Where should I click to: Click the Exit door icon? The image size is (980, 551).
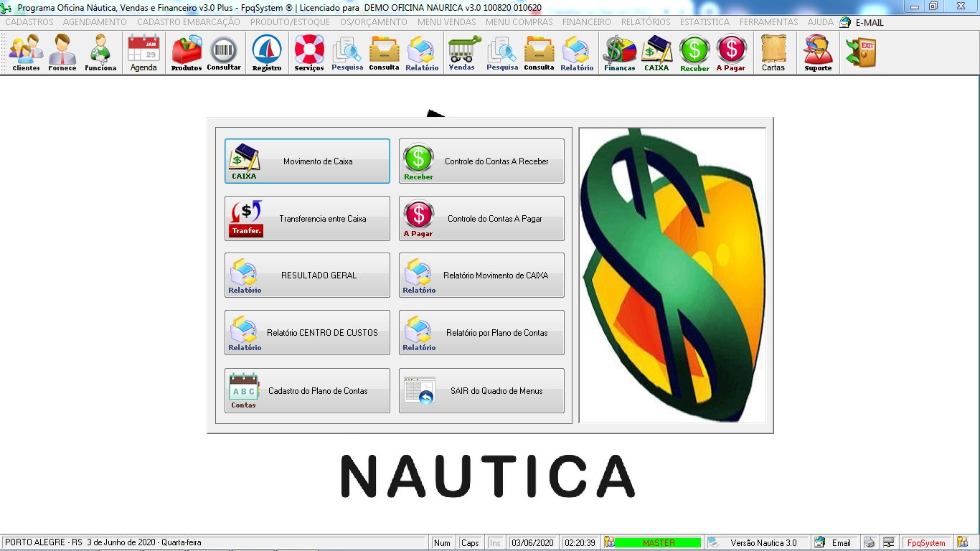pos(861,53)
